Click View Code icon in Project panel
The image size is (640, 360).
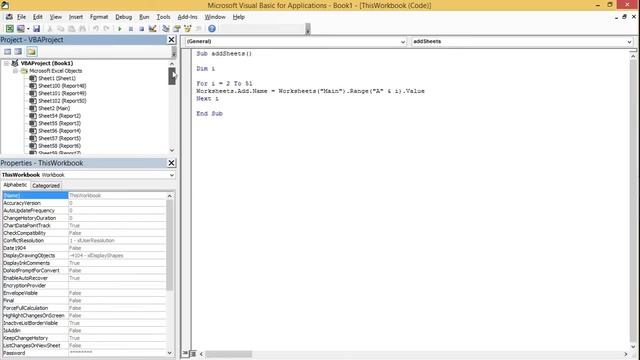pos(7,52)
